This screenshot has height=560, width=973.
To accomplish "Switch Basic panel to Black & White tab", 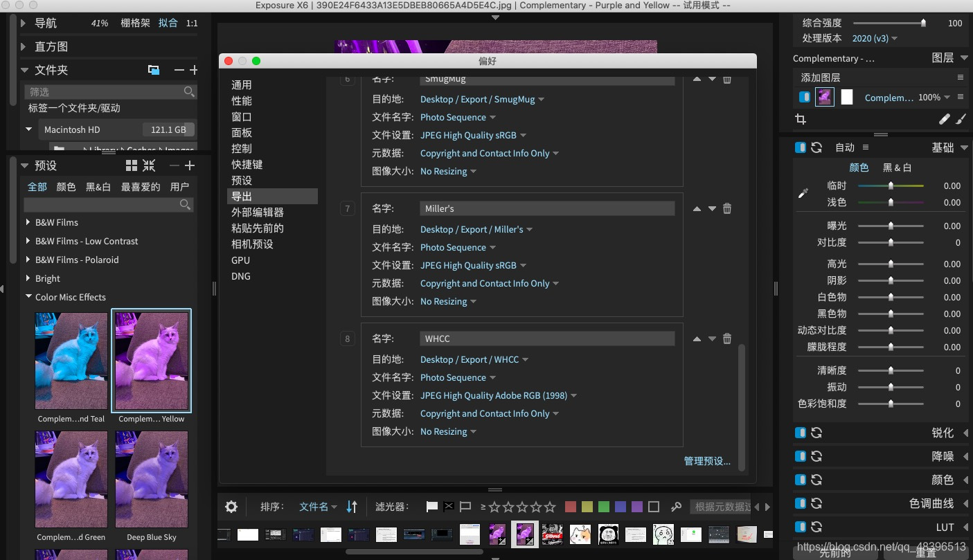I will [x=897, y=168].
